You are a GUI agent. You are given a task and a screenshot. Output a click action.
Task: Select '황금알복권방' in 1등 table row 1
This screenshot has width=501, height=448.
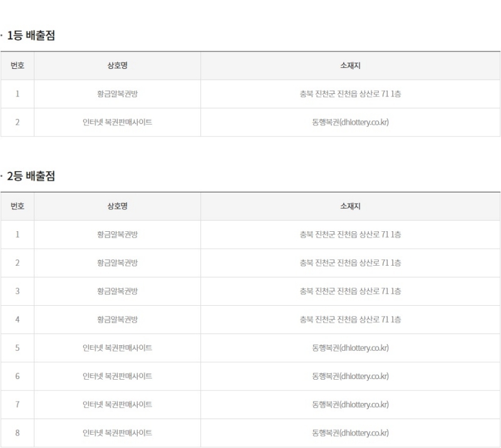coord(117,94)
